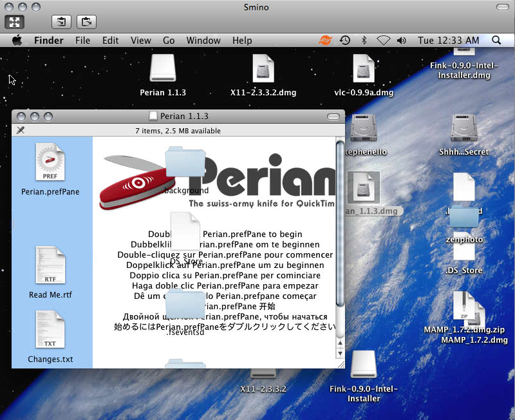Select the .fseventsd folder in Perian window
Viewport: 515px width, 420px height.
[x=185, y=304]
